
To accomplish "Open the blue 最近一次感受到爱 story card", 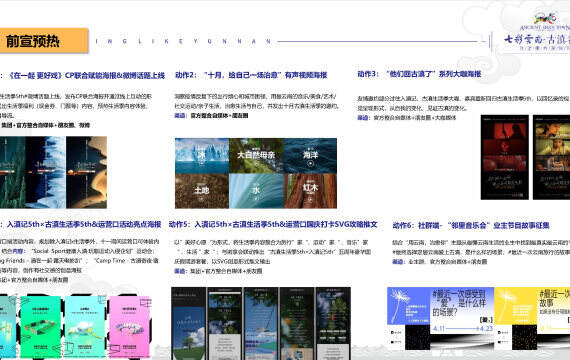I will (440, 319).
